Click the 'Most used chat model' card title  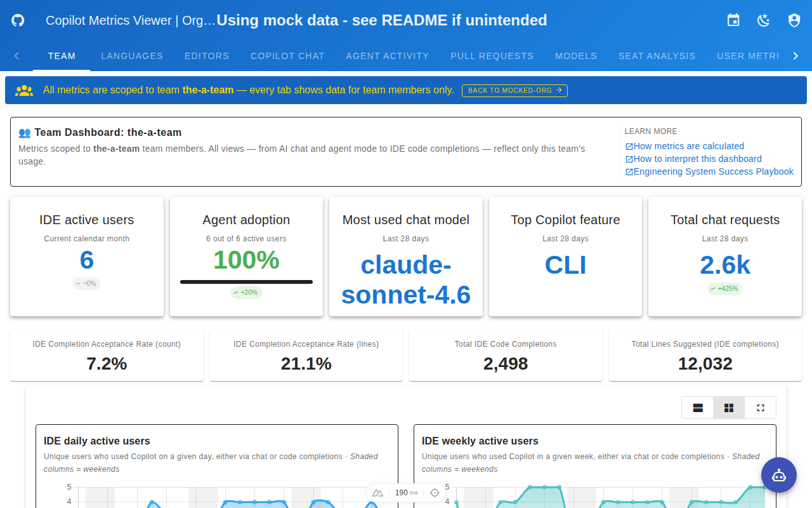coord(406,220)
